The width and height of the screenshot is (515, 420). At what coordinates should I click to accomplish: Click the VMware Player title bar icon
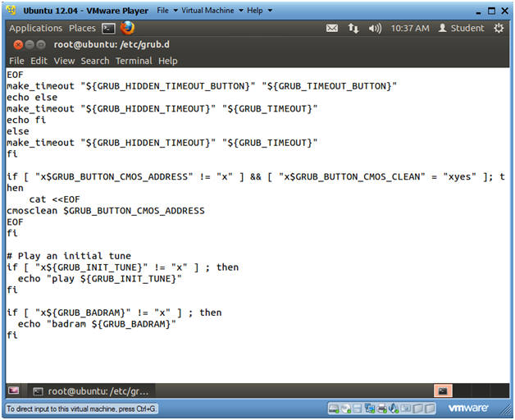pyautogui.click(x=11, y=11)
